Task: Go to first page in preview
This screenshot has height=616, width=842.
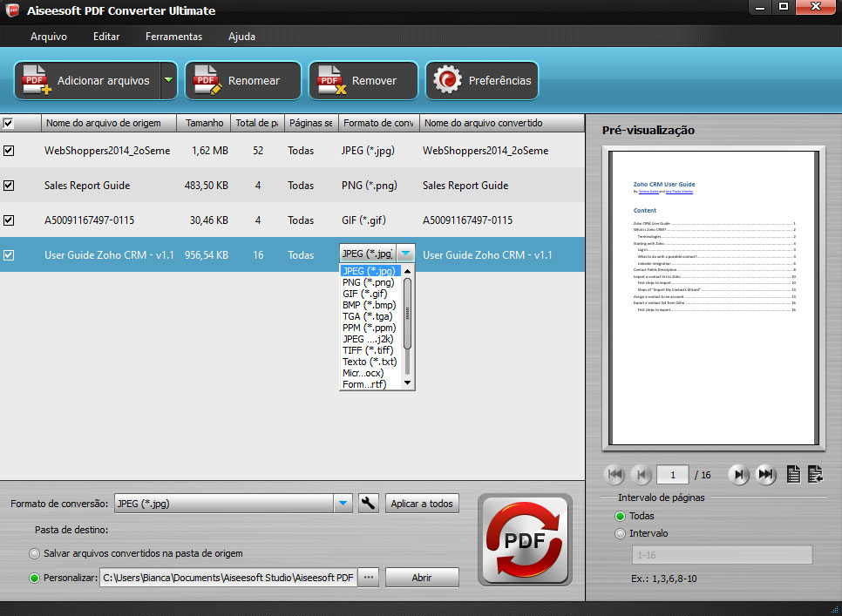Action: coord(615,475)
